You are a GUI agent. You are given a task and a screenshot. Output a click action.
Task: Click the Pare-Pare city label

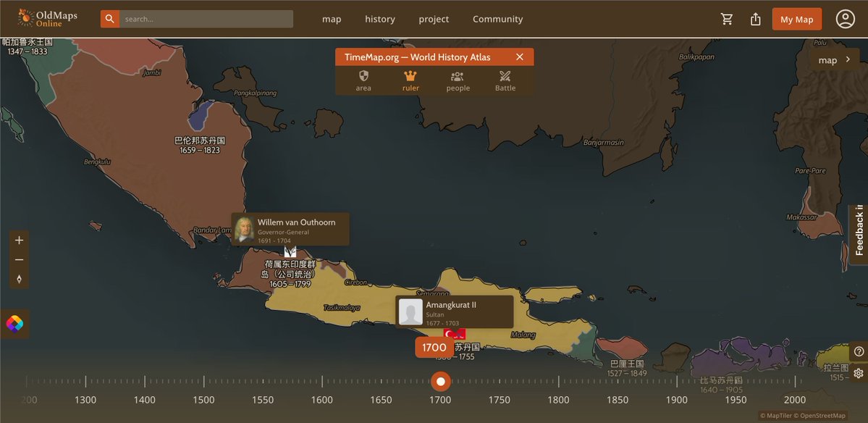810,171
